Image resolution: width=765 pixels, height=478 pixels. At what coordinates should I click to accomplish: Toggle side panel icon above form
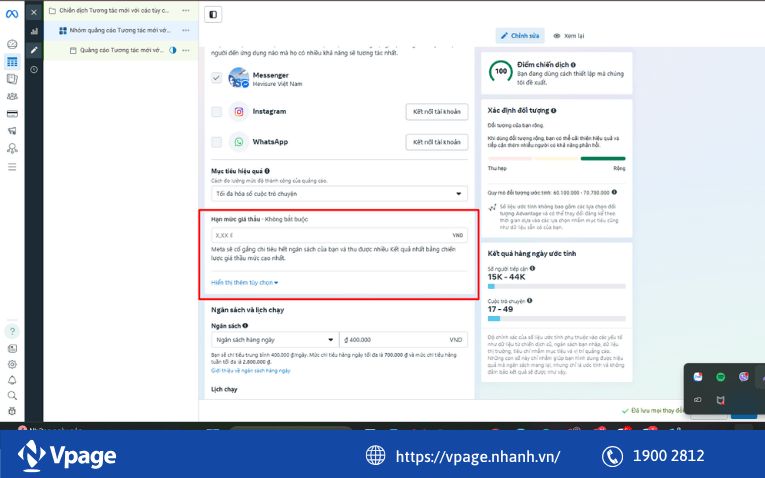pyautogui.click(x=213, y=14)
